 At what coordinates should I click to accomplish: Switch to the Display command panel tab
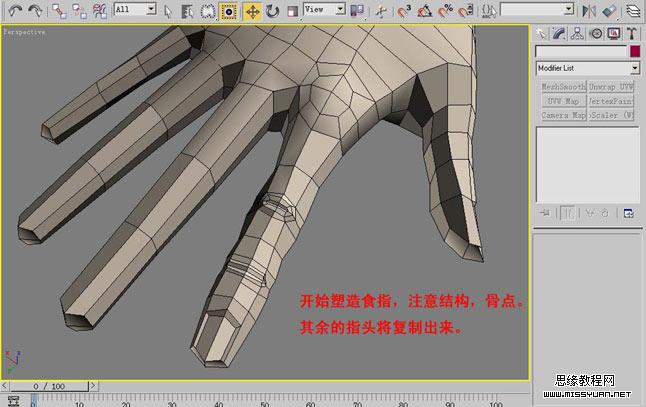click(614, 33)
